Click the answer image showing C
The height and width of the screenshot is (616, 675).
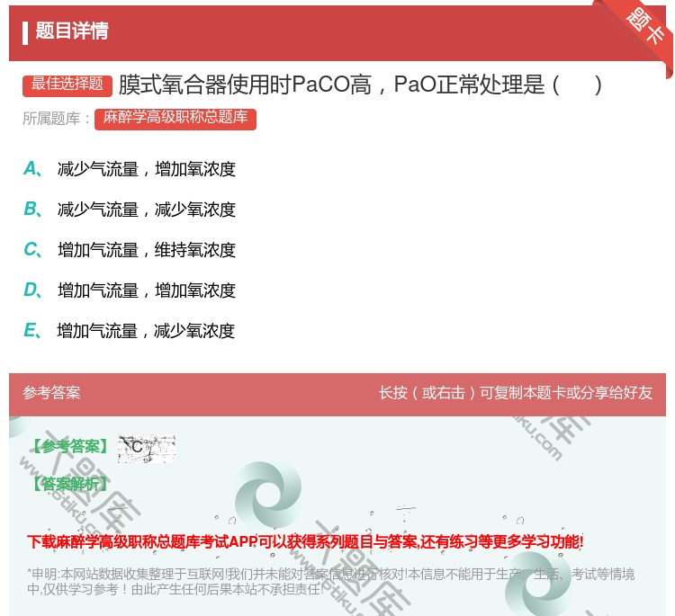(x=147, y=449)
